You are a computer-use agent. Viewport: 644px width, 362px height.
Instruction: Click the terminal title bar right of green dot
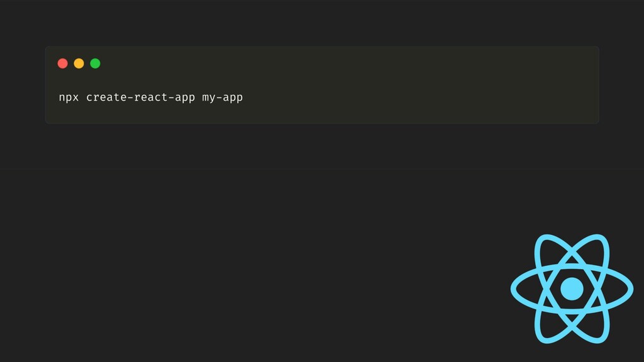pyautogui.click(x=314, y=63)
